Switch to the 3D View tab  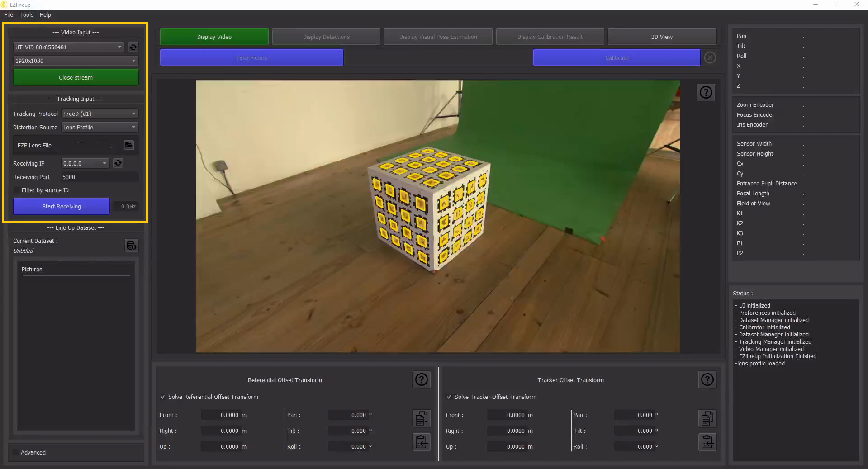661,37
